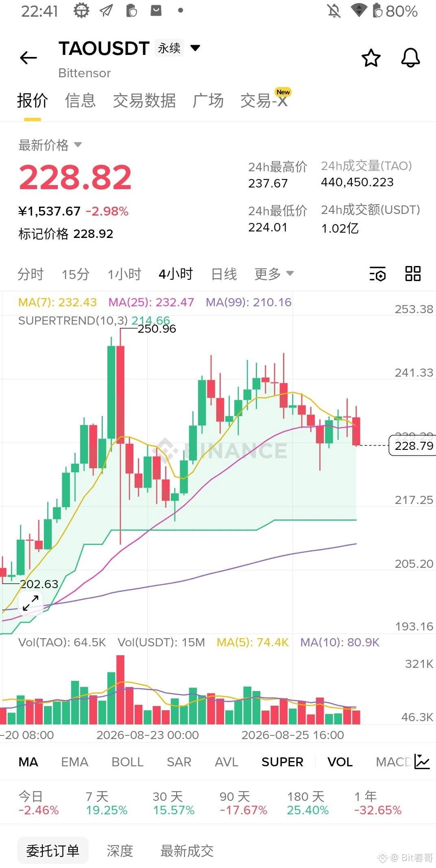Open price alert bell icon
The image size is (436, 868).
[410, 58]
